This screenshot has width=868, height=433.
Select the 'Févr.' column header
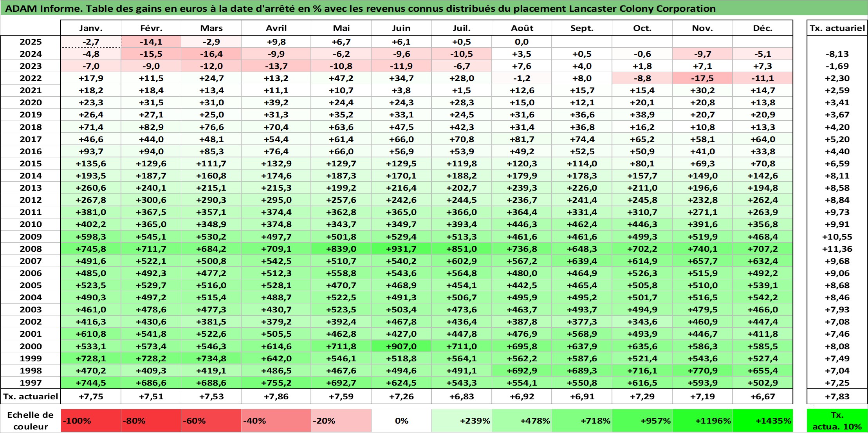151,28
